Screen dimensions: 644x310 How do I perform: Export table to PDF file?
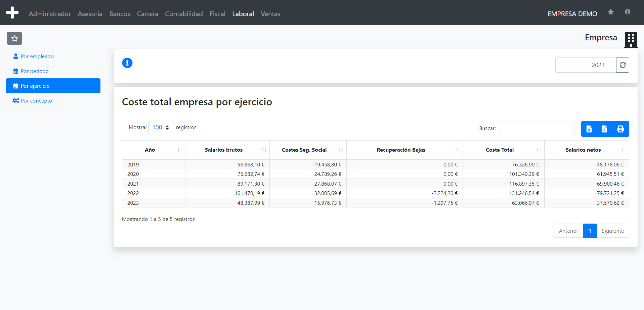coord(604,129)
